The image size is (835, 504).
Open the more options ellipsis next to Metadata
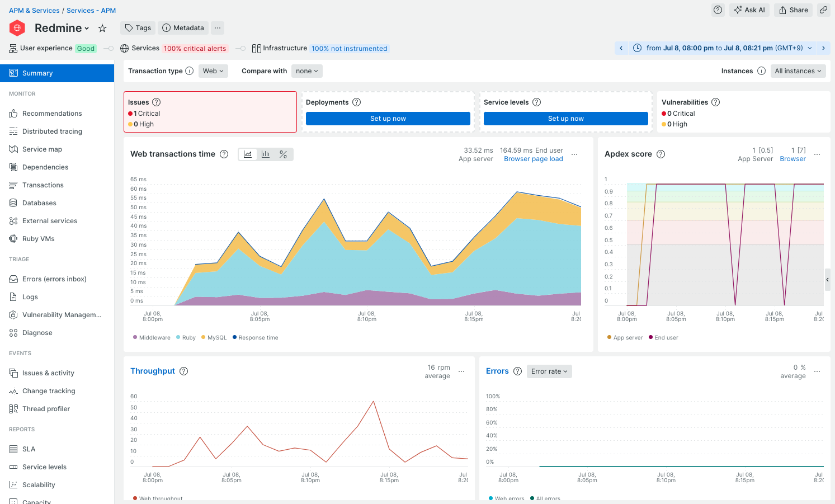click(x=218, y=28)
